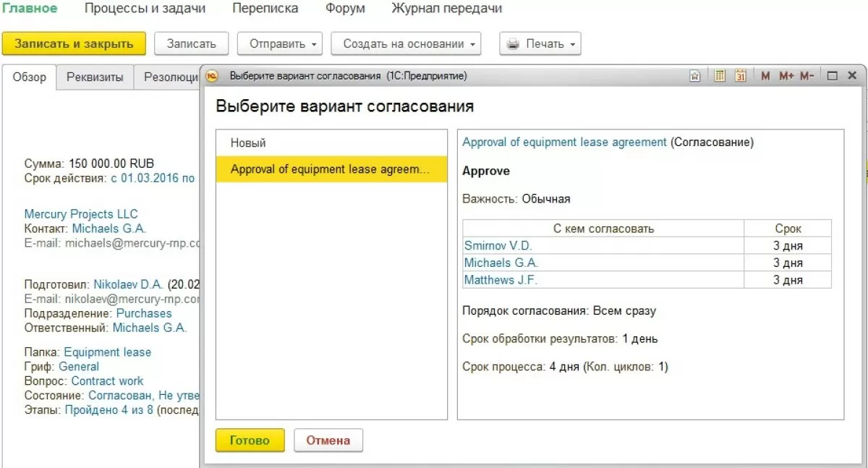
Task: Click the M+ memory add button
Action: pyautogui.click(x=786, y=76)
